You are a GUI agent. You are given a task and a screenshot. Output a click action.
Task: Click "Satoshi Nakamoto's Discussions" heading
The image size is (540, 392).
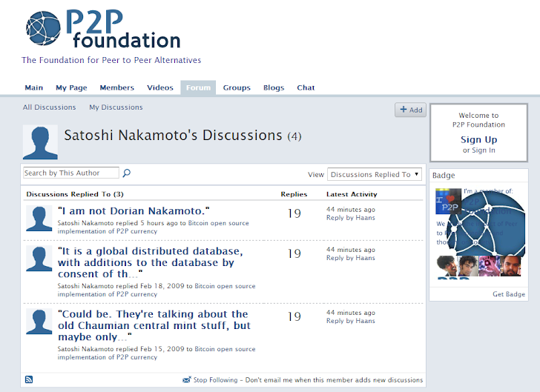click(x=173, y=136)
